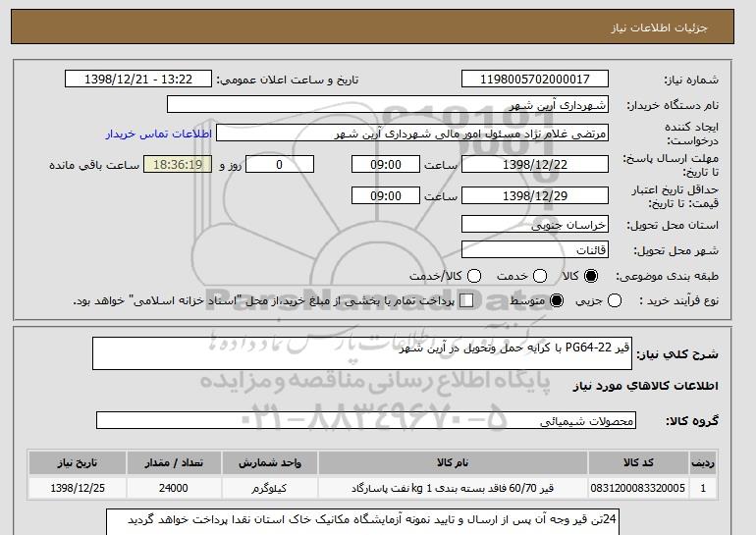The height and width of the screenshot is (535, 756).
Task: Click the گروه کالا label
Action: click(692, 421)
